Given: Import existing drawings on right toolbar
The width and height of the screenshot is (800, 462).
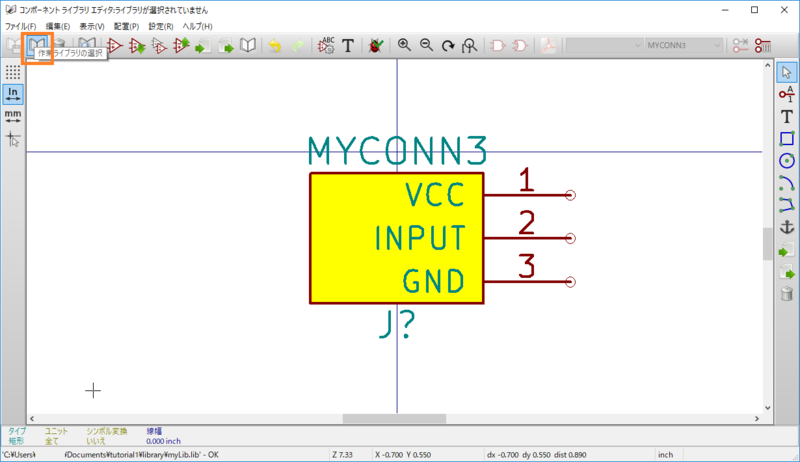Looking at the screenshot, I should pos(786,250).
